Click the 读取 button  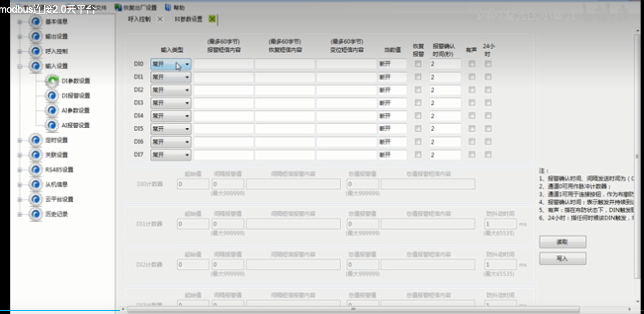[562, 242]
